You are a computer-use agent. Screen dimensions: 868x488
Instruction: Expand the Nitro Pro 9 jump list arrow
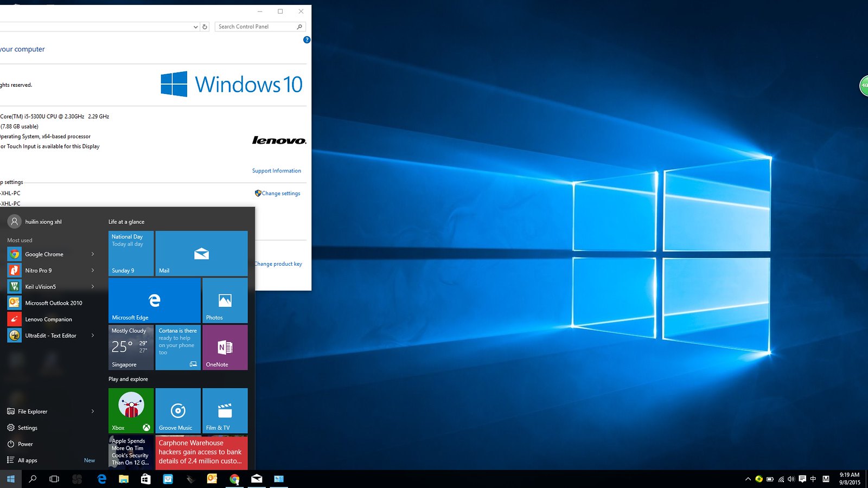click(x=93, y=271)
